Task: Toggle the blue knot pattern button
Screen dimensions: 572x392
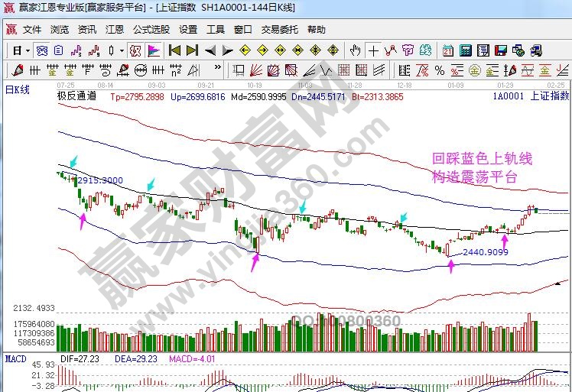Action: coord(42,50)
